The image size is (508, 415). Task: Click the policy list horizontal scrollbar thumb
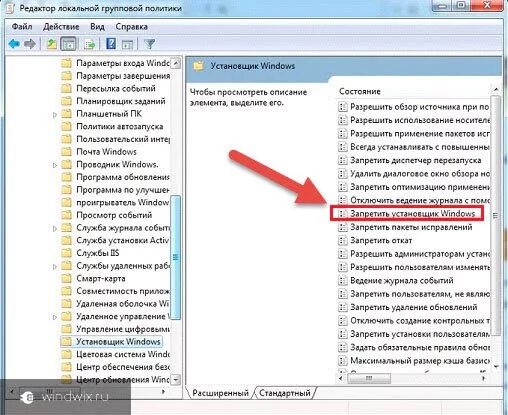pyautogui.click(x=369, y=378)
